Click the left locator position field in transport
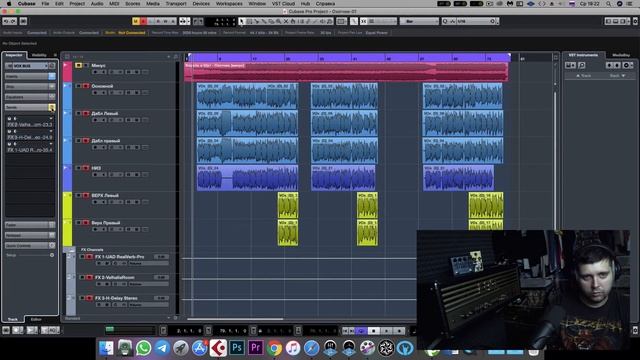The height and width of the screenshot is (360, 640). pyautogui.click(x=189, y=331)
